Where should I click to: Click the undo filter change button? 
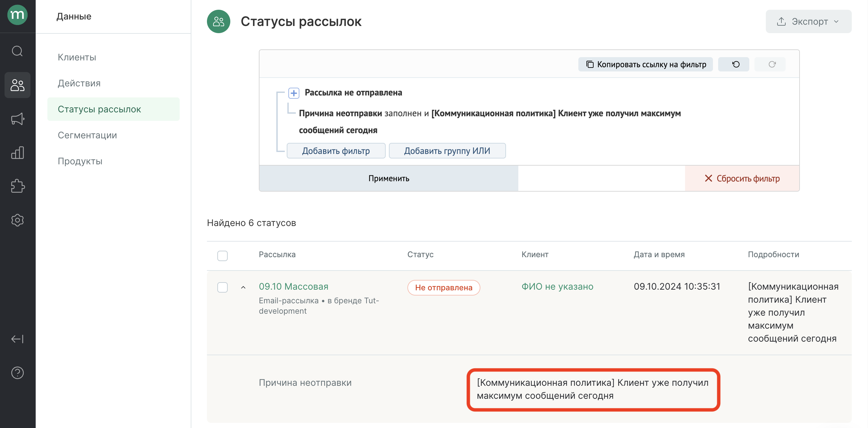[x=734, y=64]
